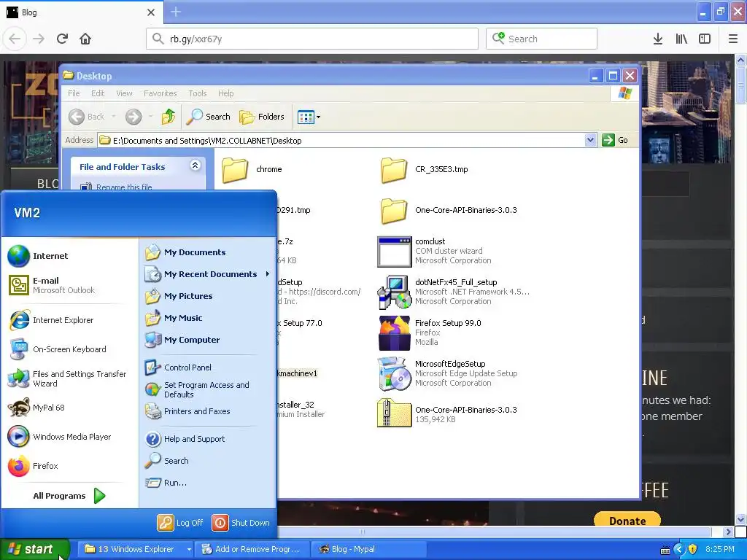Click the Go button

[x=615, y=140]
